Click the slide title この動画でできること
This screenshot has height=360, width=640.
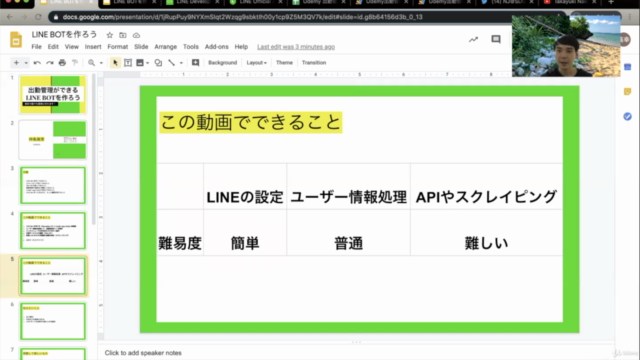251,122
